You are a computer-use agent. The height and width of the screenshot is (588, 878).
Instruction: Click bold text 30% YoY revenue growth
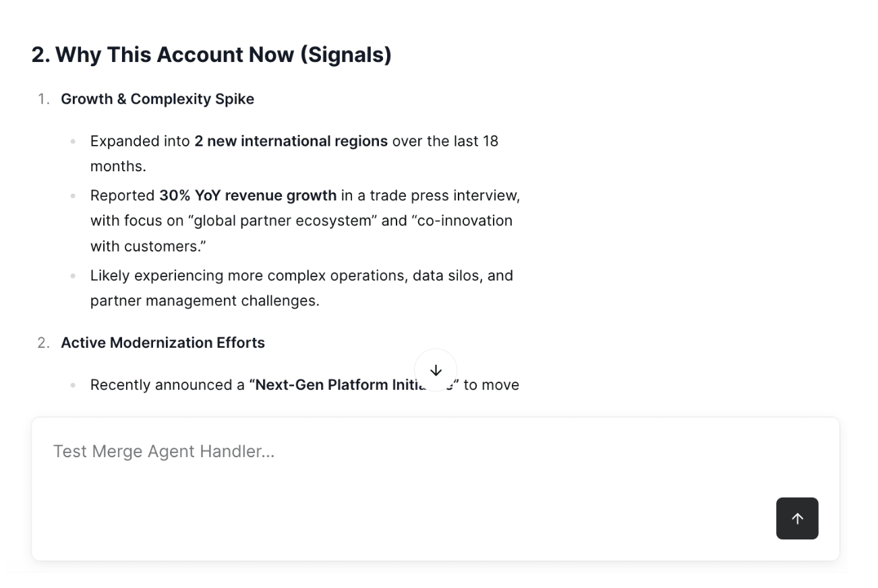tap(247, 196)
